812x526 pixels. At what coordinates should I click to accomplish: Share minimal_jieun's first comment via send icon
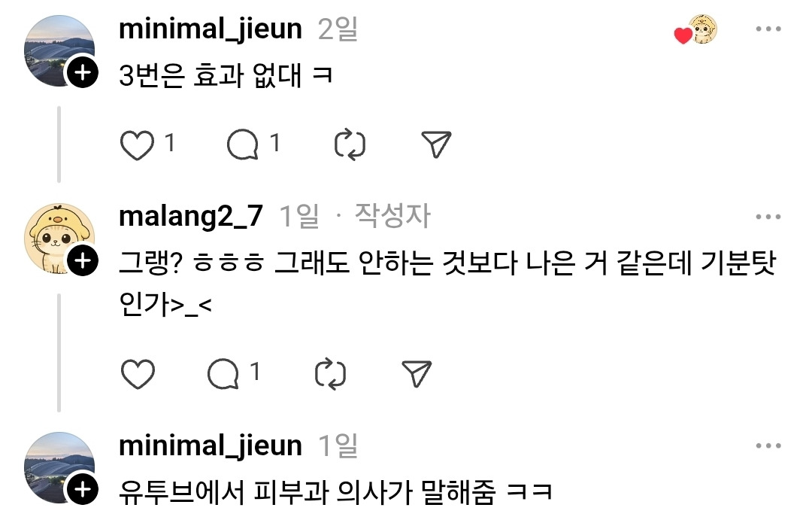point(436,144)
